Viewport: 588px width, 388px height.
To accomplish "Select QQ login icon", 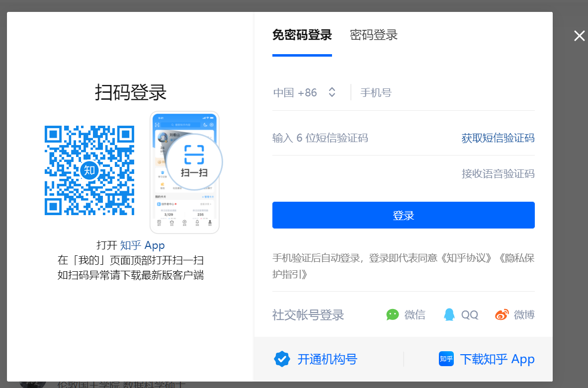I will click(449, 314).
